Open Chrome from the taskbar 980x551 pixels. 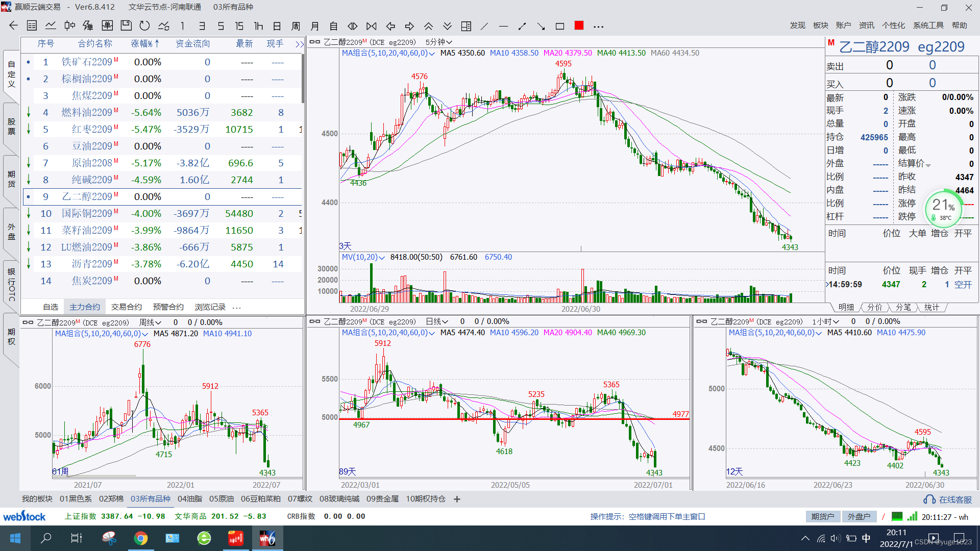(x=141, y=538)
